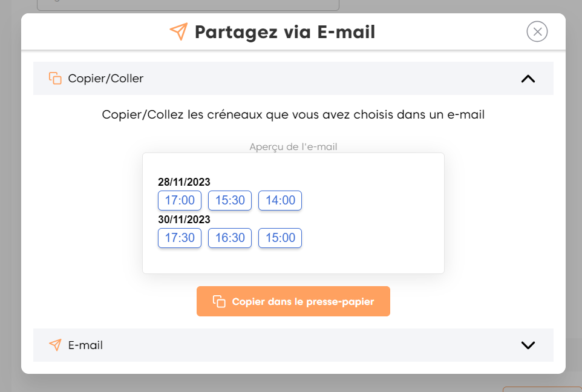Click the paper plane icon in dialog title

178,32
